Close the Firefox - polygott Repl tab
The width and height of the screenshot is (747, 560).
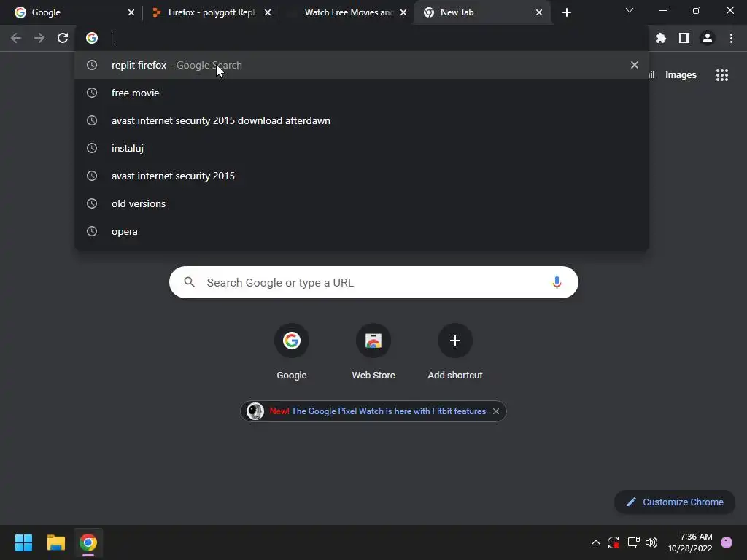pos(268,12)
